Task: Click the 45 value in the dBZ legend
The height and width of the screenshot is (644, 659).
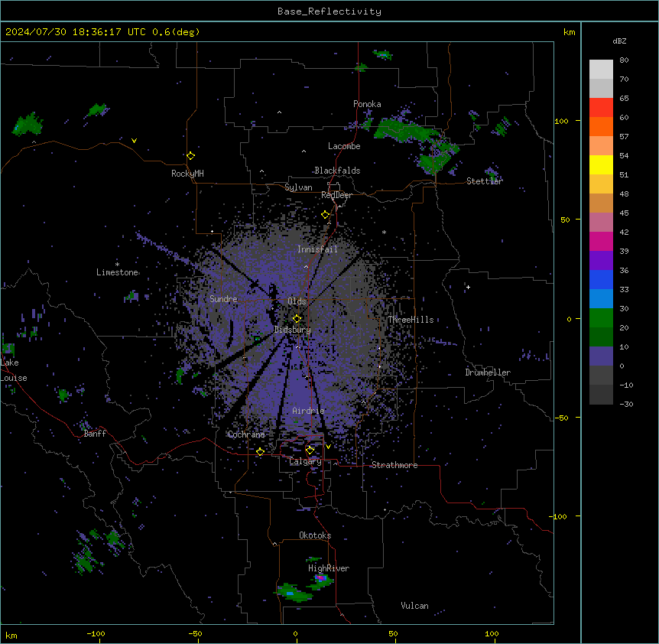Action: coord(624,213)
